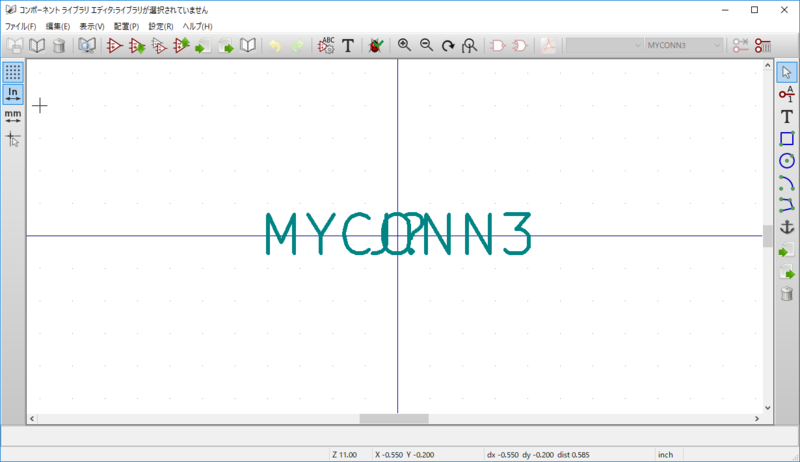This screenshot has height=462, width=800.
Task: Load component from current library icon
Action: 137,45
